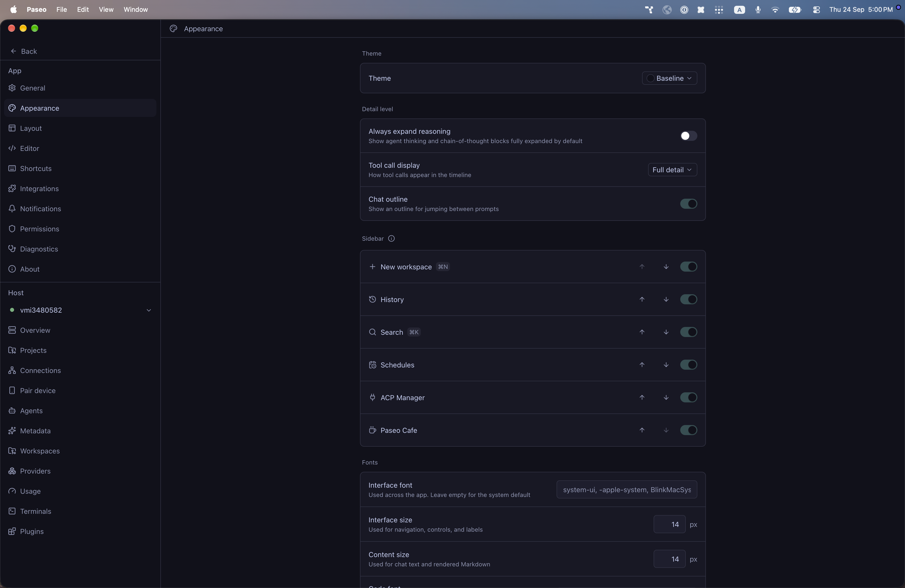The width and height of the screenshot is (905, 588).
Task: Enable Always expand reasoning toggle
Action: 688,136
